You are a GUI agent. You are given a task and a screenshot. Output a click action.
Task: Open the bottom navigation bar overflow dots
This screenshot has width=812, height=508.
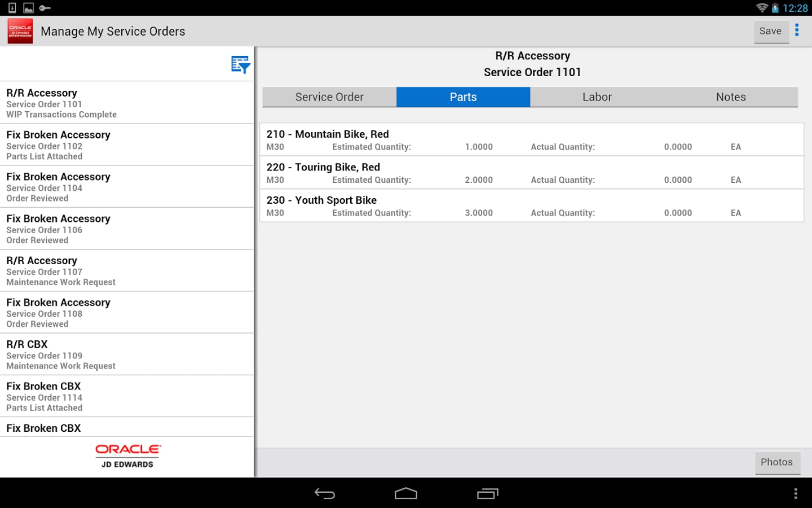pos(796,494)
